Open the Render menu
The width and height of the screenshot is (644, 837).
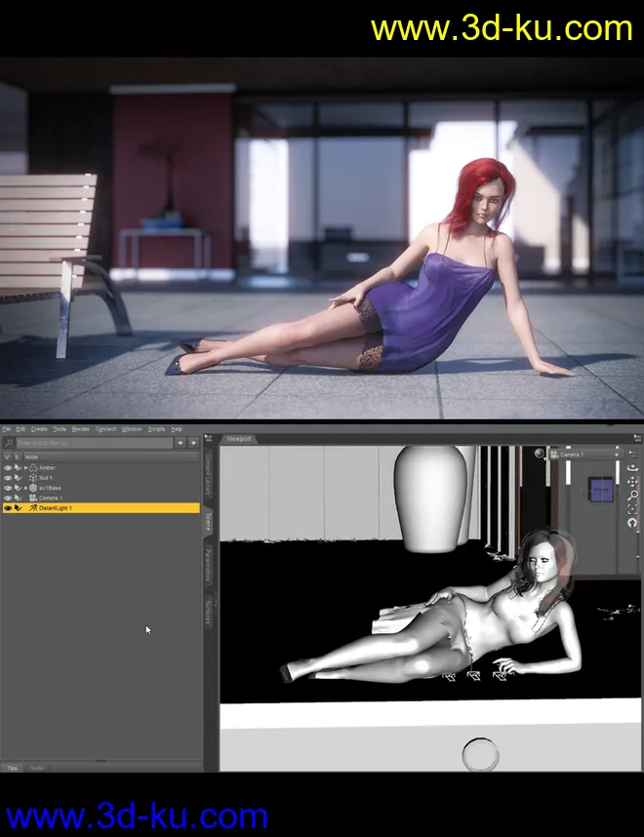tap(80, 429)
